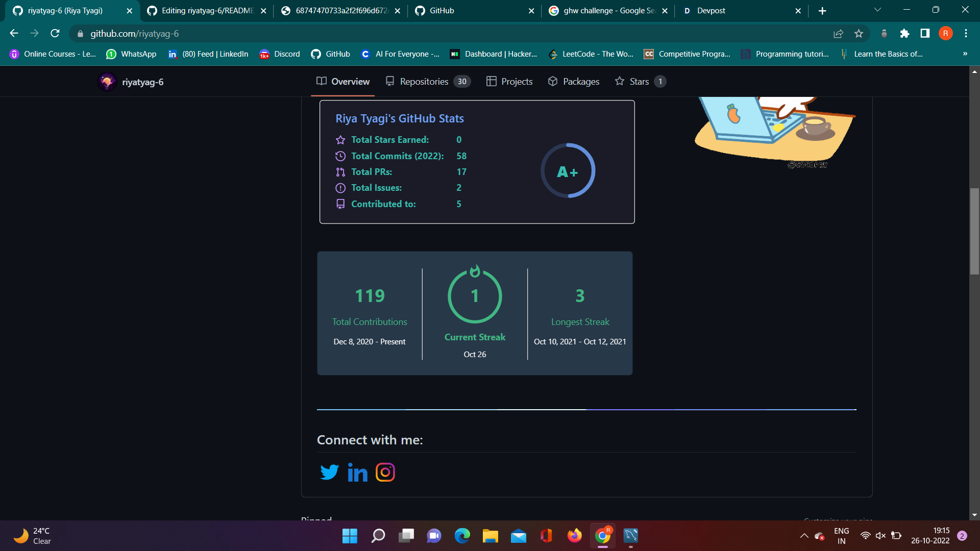
Task: Open the Chrome tab search dropdown
Action: [x=877, y=10]
